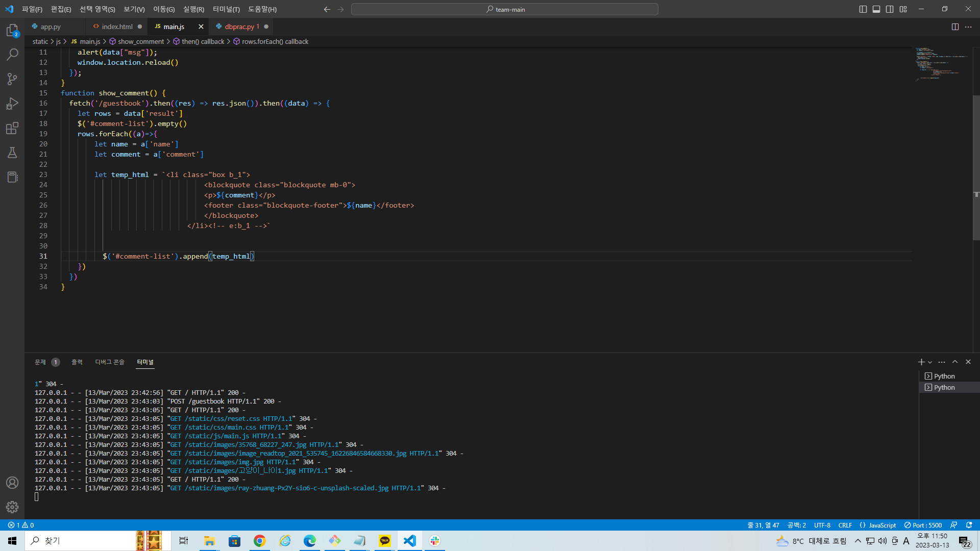
Task: Open the 터미널(T) menu
Action: coord(226,9)
